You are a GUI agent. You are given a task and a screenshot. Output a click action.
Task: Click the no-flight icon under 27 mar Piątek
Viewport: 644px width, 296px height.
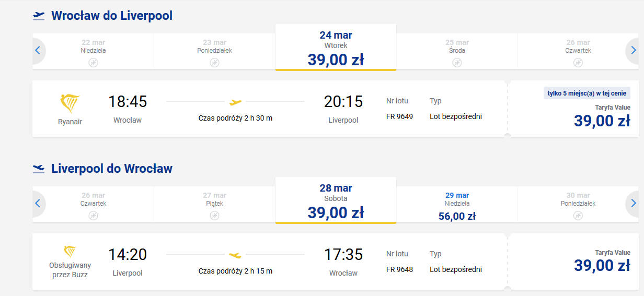(214, 216)
